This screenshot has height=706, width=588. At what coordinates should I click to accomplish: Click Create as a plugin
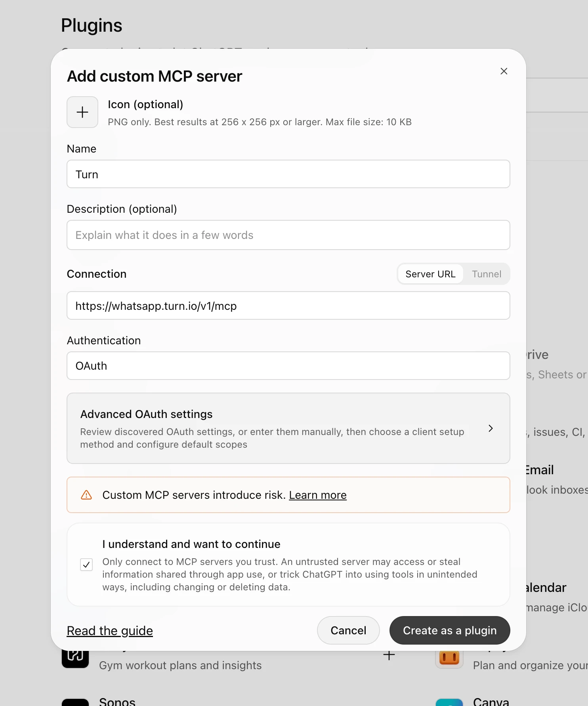pyautogui.click(x=450, y=630)
